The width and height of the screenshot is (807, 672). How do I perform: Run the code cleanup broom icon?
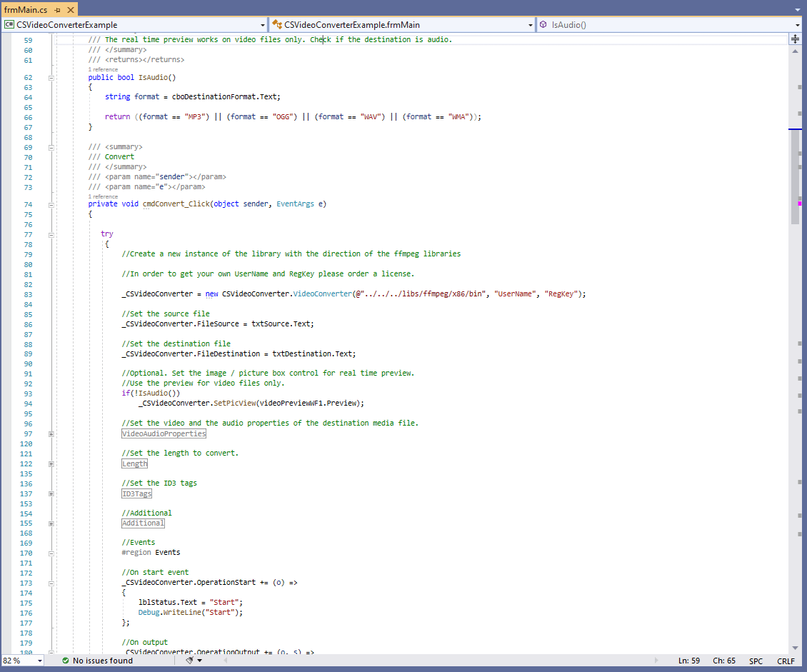[x=189, y=660]
